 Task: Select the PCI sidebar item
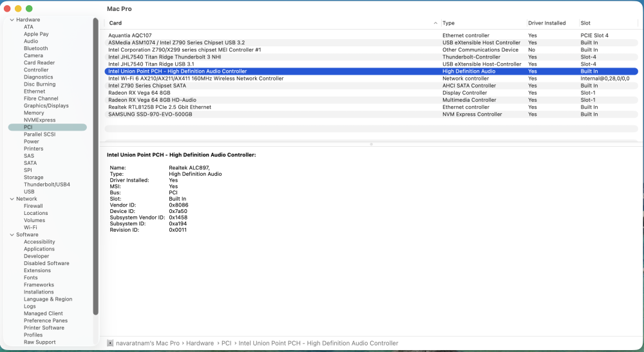(x=47, y=127)
